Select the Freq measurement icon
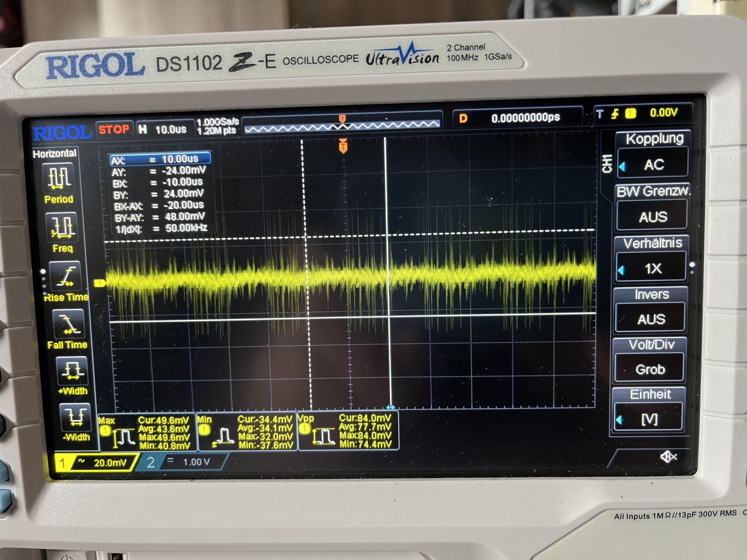 pyautogui.click(x=62, y=227)
